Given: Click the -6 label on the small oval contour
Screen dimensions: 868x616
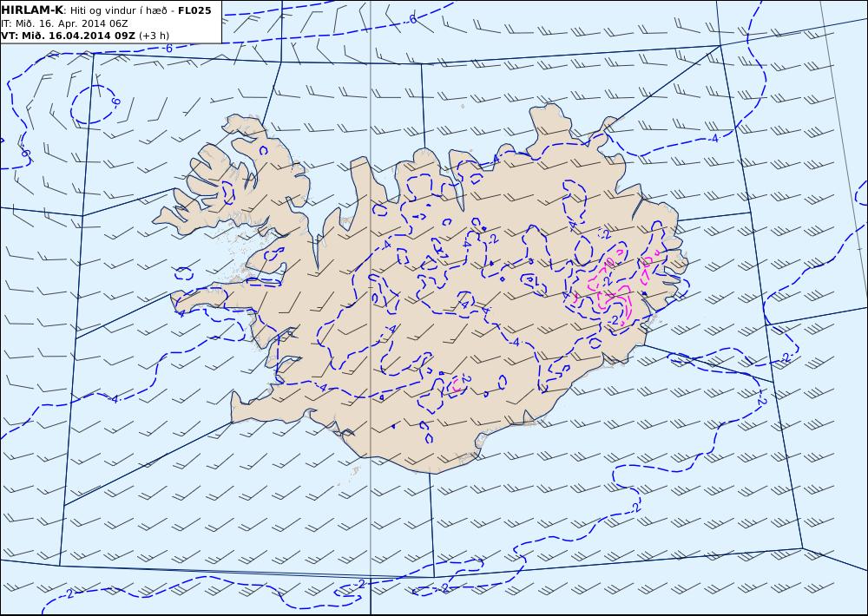Looking at the screenshot, I should [115, 102].
